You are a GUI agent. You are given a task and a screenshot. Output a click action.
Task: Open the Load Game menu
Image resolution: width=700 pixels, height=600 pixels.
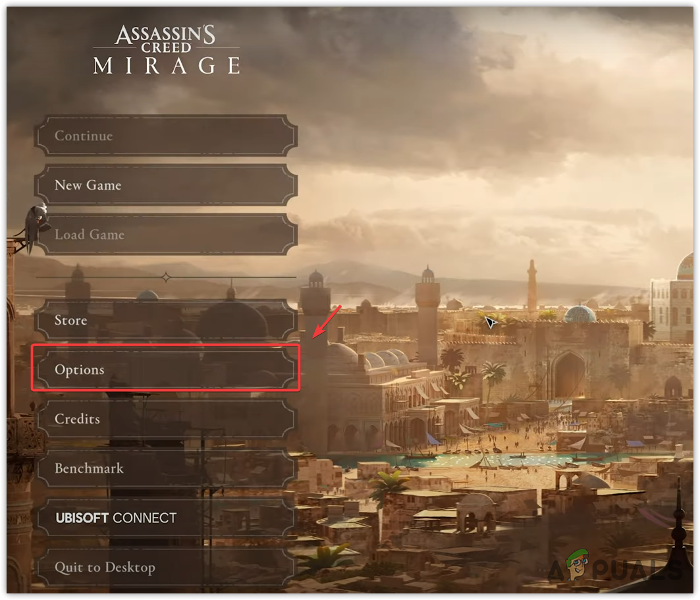click(166, 234)
